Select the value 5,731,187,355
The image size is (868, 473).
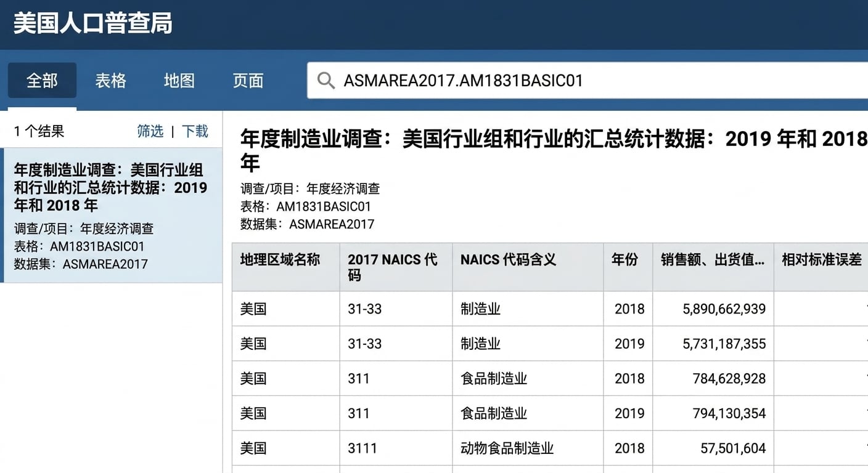coord(724,344)
